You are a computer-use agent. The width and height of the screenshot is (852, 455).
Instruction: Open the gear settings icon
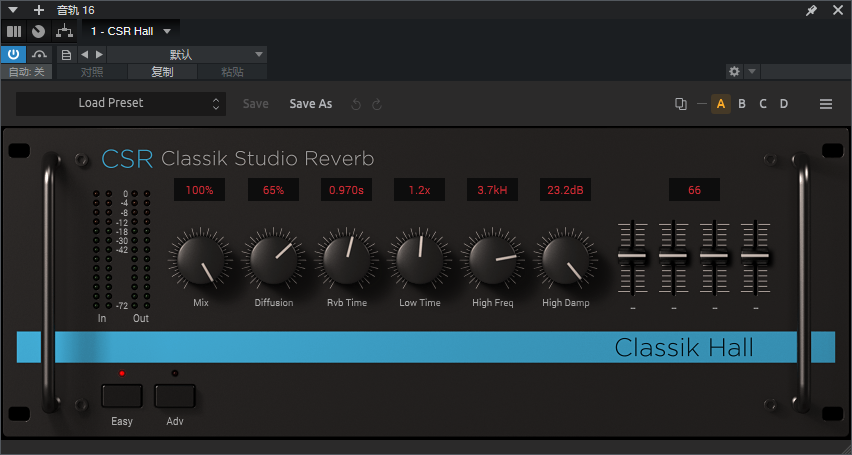point(734,71)
